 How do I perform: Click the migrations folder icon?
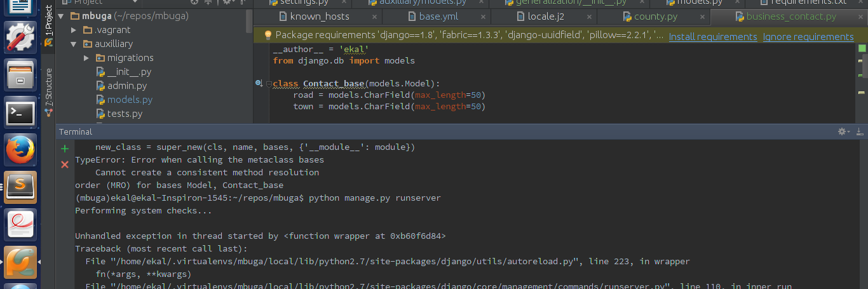click(100, 58)
